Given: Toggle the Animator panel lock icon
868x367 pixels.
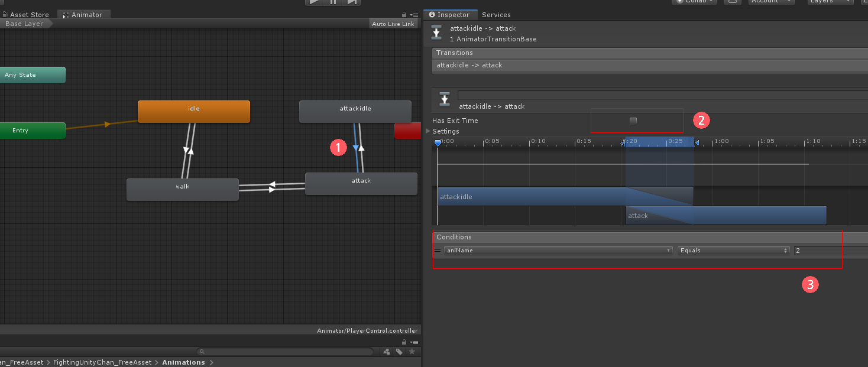Looking at the screenshot, I should pyautogui.click(x=404, y=15).
